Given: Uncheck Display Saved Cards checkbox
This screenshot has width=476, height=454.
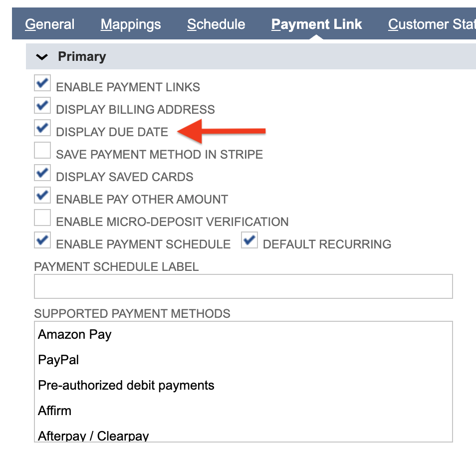Looking at the screenshot, I should [42, 173].
